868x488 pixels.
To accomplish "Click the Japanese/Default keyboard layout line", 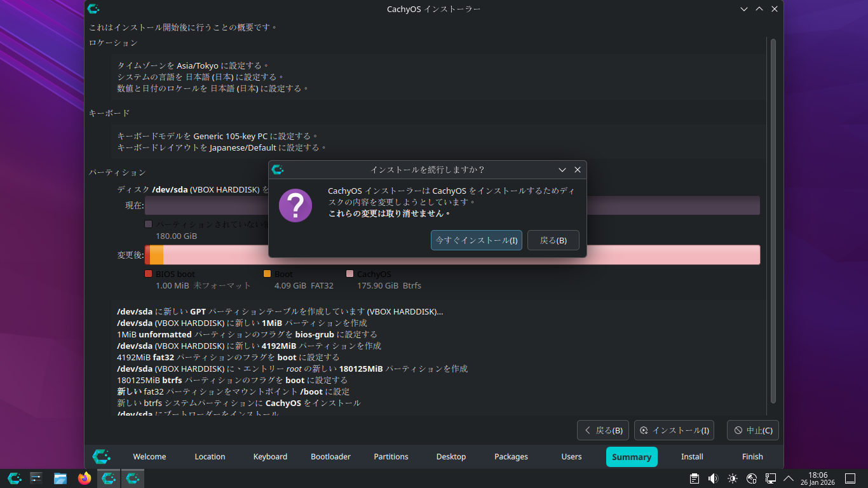I will pos(222,147).
